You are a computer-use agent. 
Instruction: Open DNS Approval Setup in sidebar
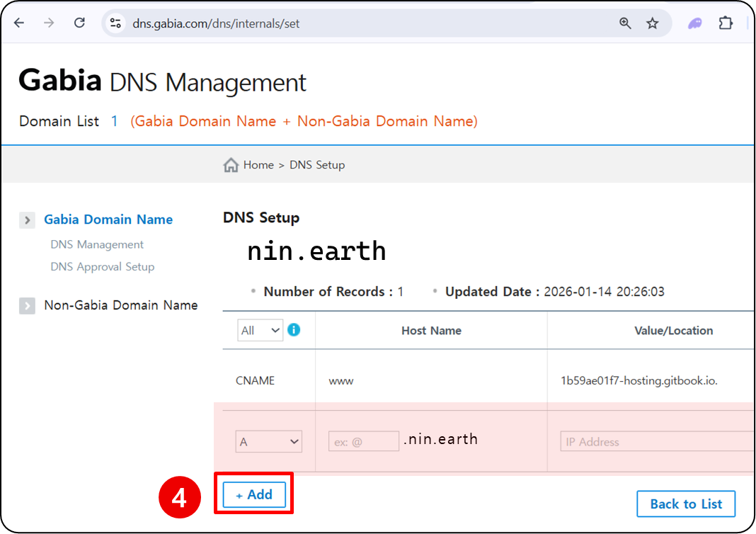pyautogui.click(x=102, y=267)
